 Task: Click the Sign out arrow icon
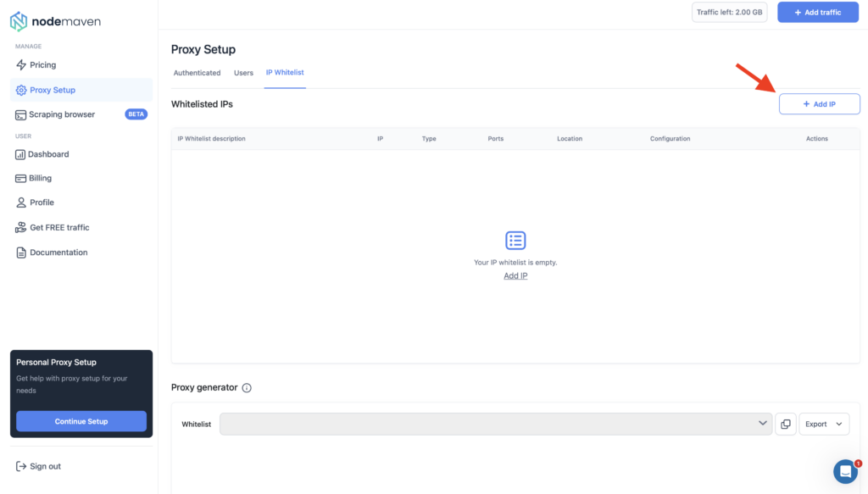tap(21, 466)
